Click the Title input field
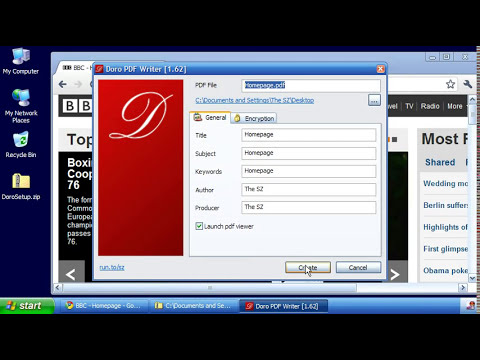 pyautogui.click(x=309, y=135)
